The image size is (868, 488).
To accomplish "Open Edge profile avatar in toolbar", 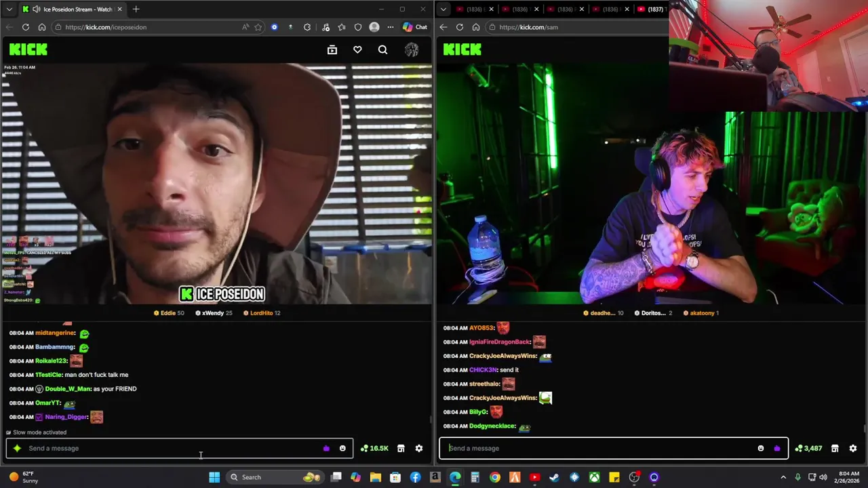I will point(374,27).
